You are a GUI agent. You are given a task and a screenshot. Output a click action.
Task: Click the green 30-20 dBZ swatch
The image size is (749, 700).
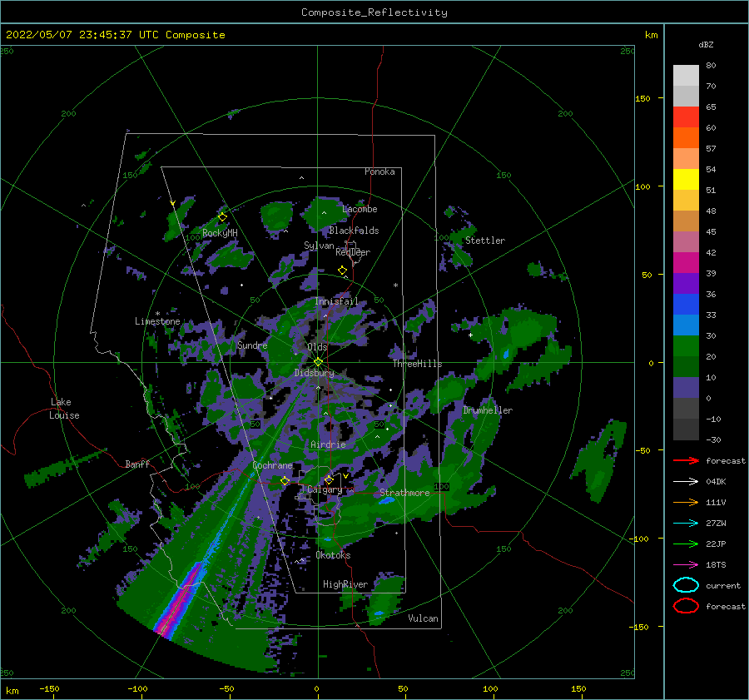tap(686, 346)
